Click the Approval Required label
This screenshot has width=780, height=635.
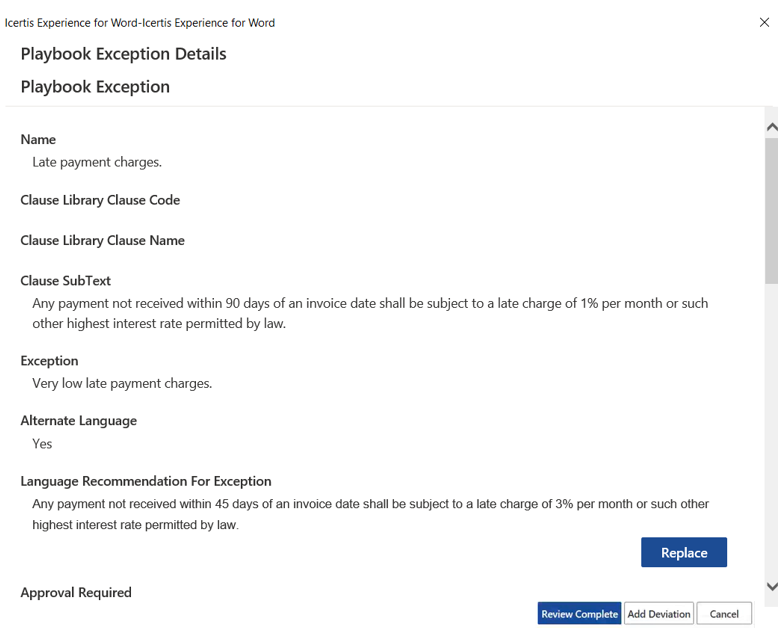pyautogui.click(x=76, y=593)
